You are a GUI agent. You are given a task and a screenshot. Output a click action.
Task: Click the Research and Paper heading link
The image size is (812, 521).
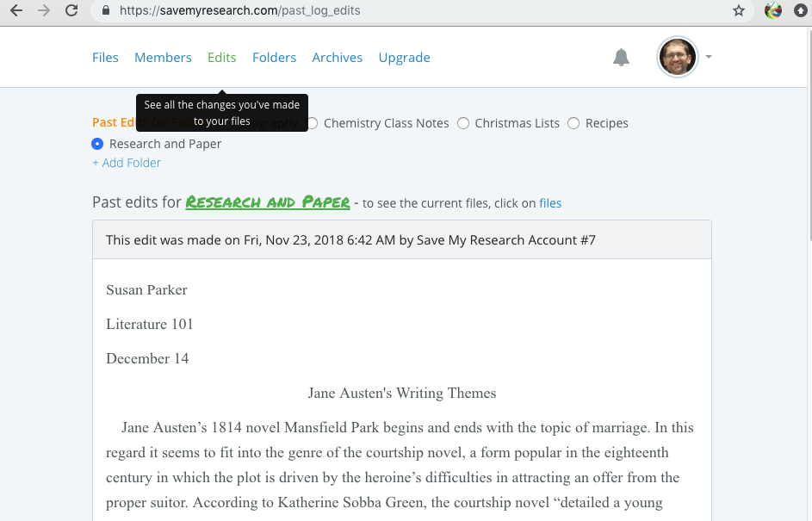click(x=269, y=202)
